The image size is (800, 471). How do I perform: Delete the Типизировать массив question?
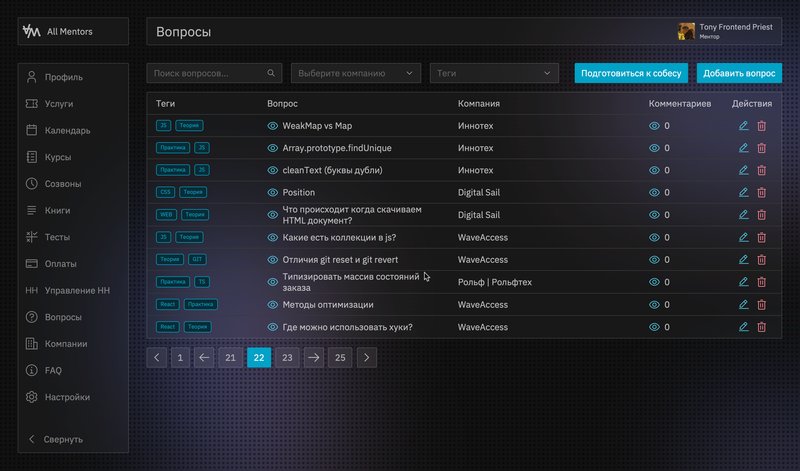pos(761,282)
